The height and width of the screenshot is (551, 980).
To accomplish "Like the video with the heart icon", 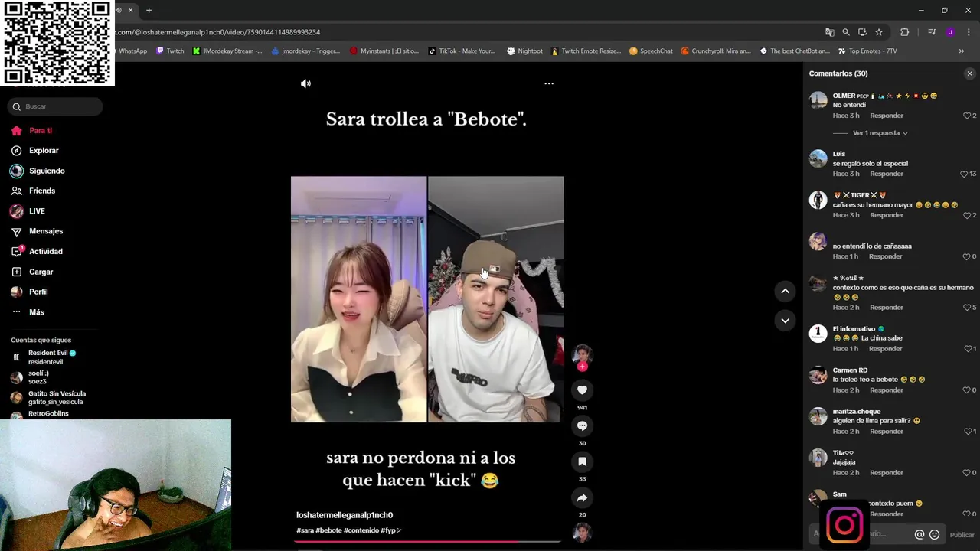I will (582, 390).
